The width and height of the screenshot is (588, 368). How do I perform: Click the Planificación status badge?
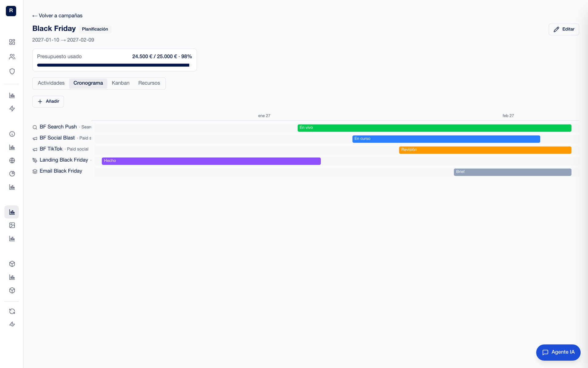click(95, 29)
